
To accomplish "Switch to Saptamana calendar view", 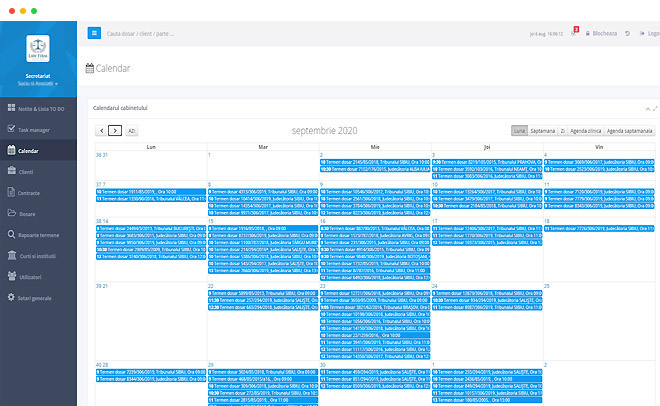I will click(543, 131).
